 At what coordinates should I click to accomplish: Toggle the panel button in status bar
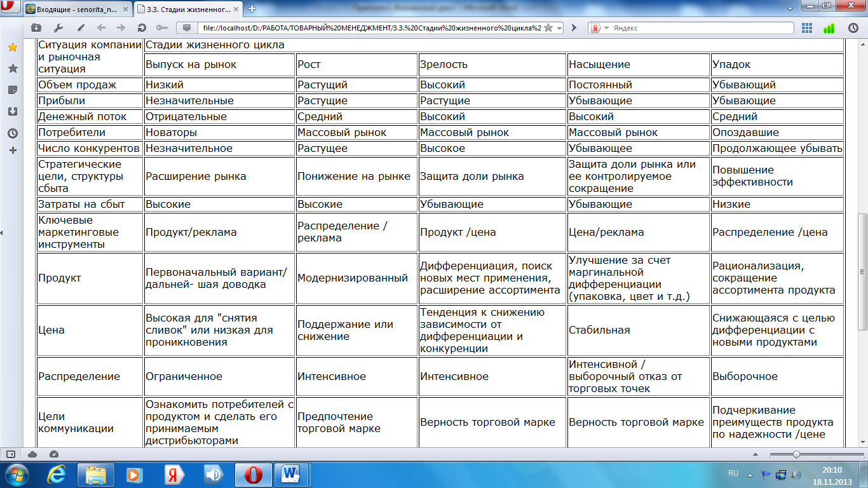click(x=10, y=454)
